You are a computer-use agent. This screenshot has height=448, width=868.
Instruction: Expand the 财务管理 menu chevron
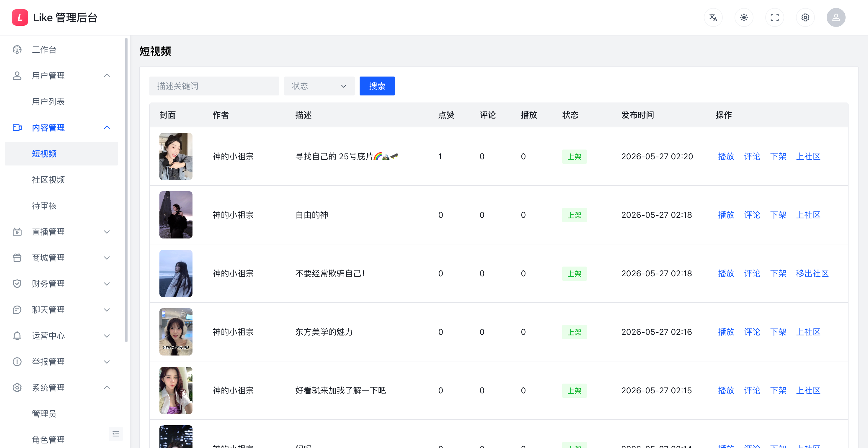point(107,284)
